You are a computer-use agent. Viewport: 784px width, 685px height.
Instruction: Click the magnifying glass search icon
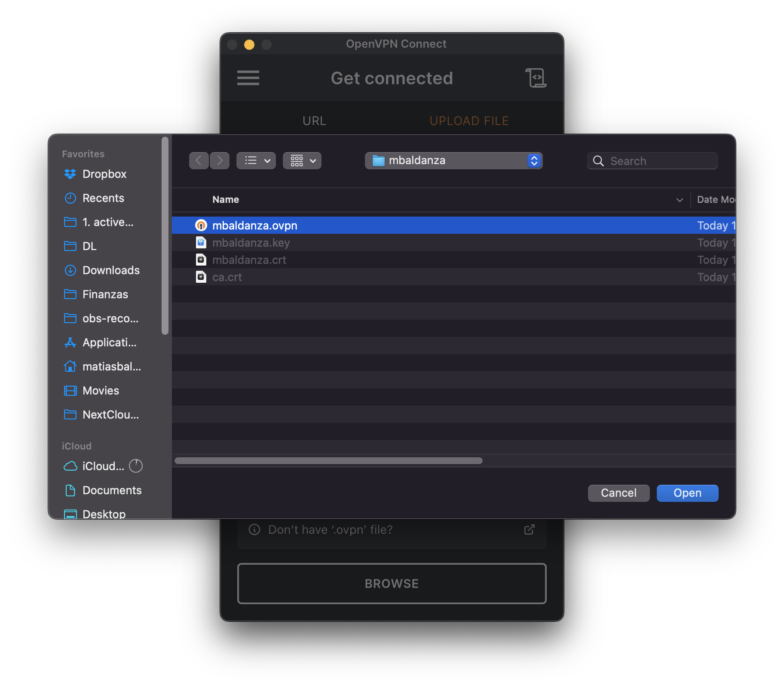pyautogui.click(x=598, y=161)
